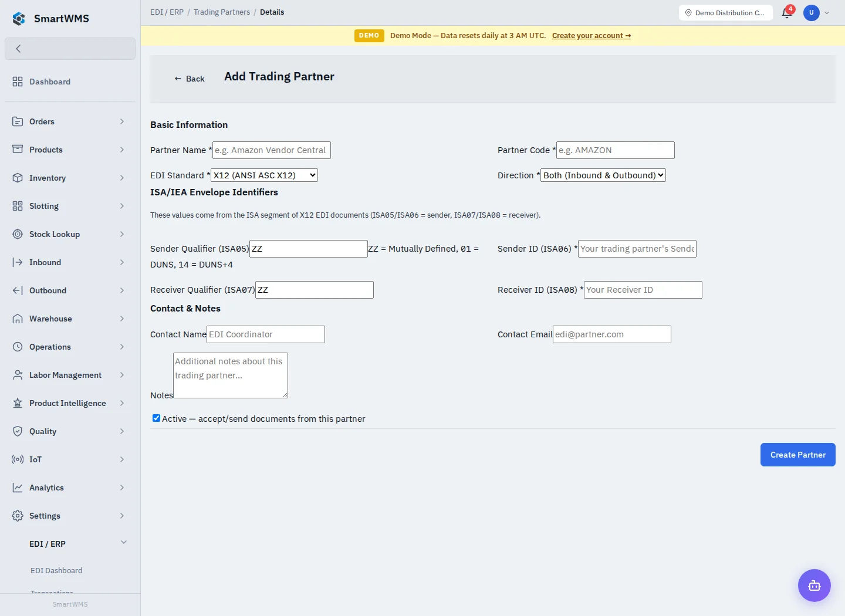The height and width of the screenshot is (616, 845).
Task: Go to EDI / ERP breadcrumb
Action: click(167, 12)
